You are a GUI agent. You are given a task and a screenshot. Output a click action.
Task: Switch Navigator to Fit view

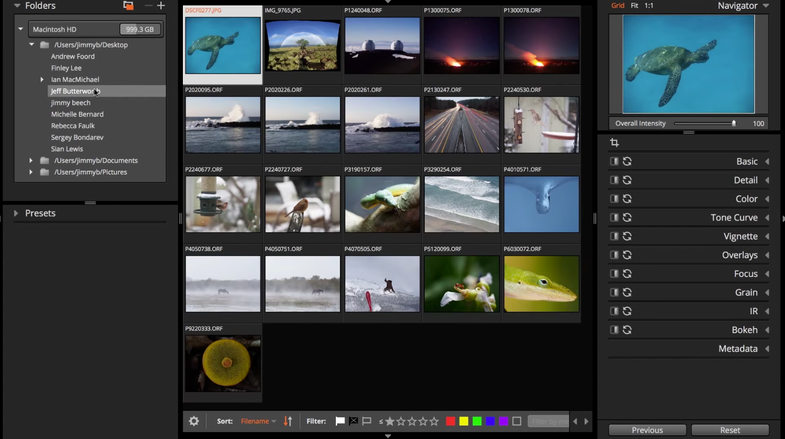(x=633, y=6)
